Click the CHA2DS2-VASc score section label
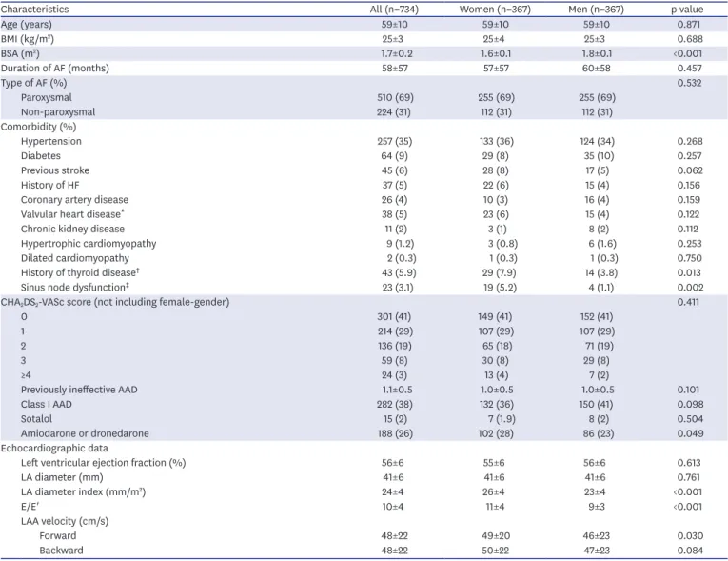This screenshot has width=728, height=561. point(115,302)
